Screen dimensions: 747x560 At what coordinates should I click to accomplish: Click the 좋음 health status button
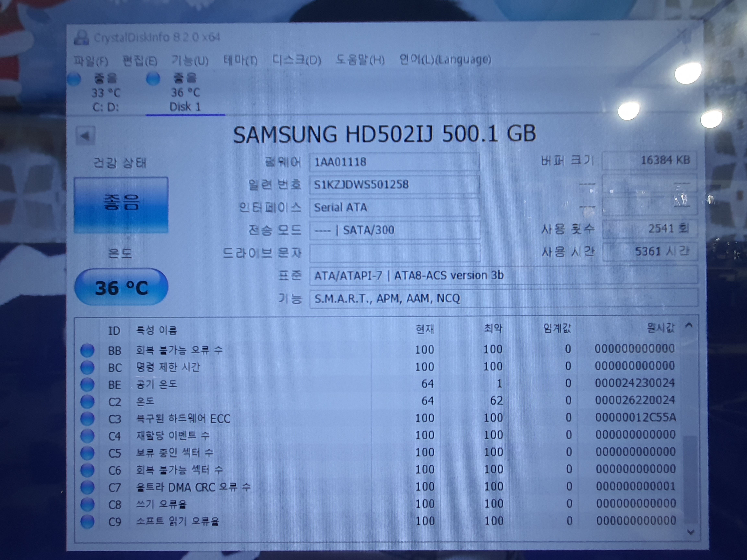click(x=121, y=205)
